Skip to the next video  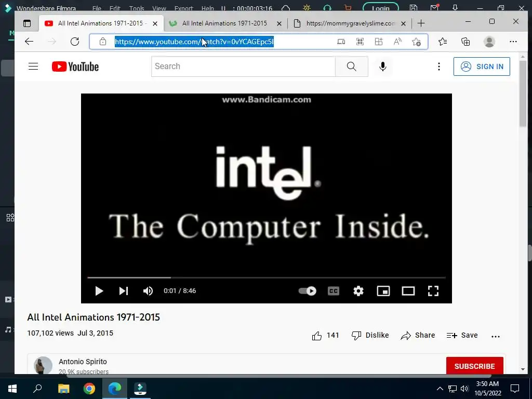click(124, 291)
